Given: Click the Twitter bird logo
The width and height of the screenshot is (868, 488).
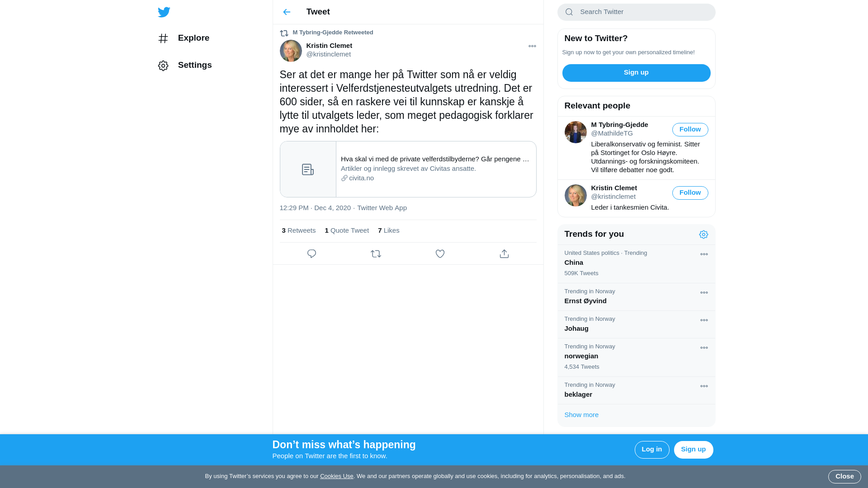Looking at the screenshot, I should 164,12.
